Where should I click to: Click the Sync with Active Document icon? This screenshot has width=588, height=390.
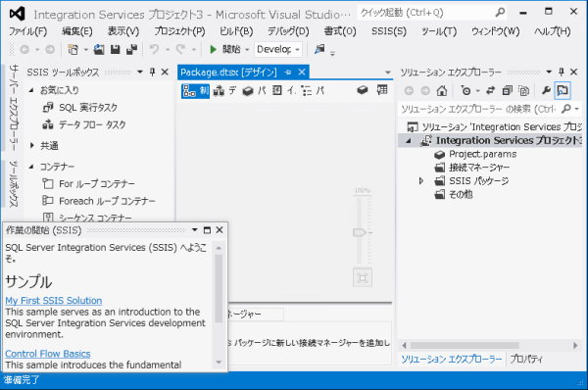[491, 90]
